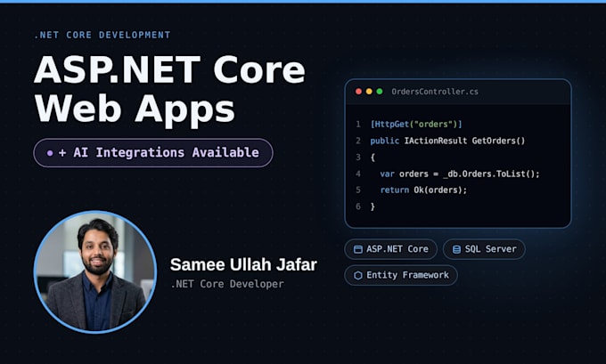Viewport: 606px width, 364px height.
Task: Click the AI Integrations Available badge
Action: [x=153, y=153]
